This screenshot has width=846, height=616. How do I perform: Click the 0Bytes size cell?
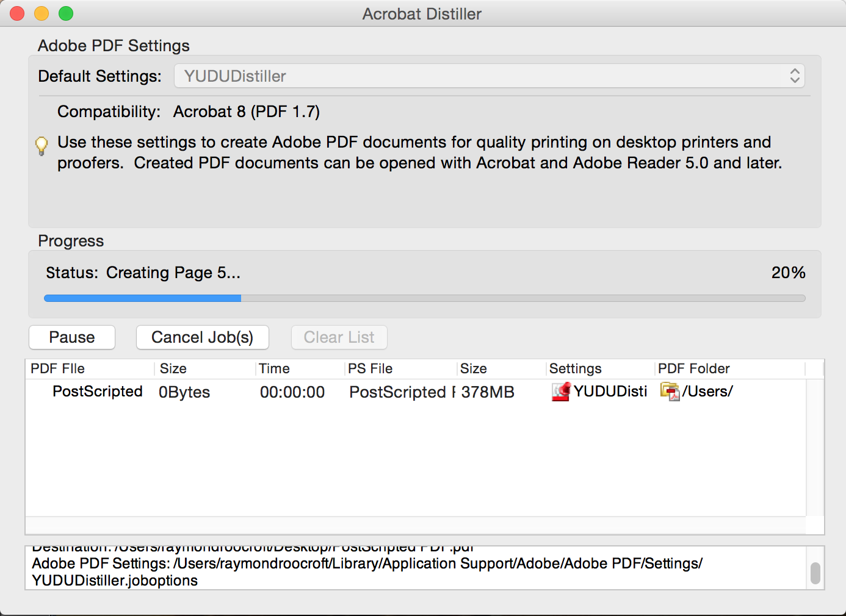[x=184, y=392]
